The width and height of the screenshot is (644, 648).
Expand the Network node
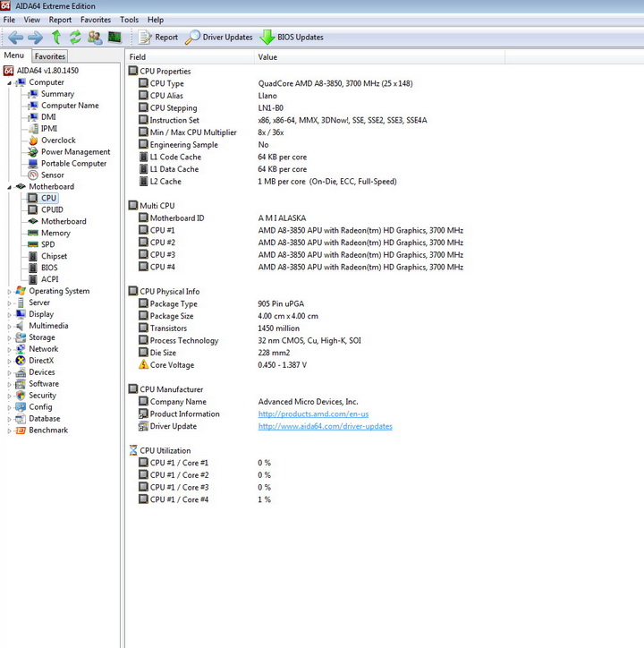9,349
